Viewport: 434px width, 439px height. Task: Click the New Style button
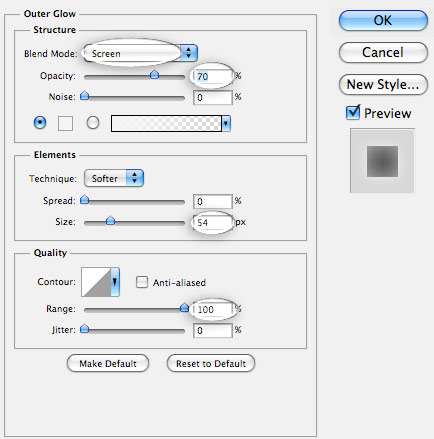click(x=383, y=84)
